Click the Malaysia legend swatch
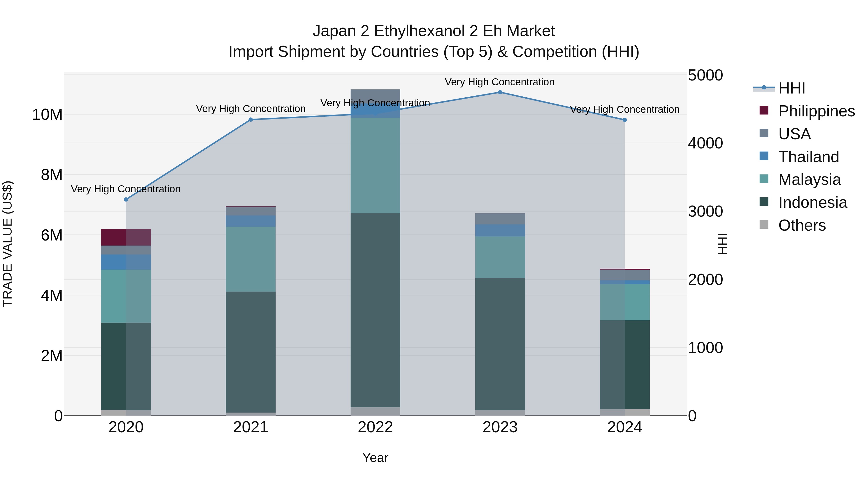Image resolution: width=868 pixels, height=488 pixels. pyautogui.click(x=764, y=179)
